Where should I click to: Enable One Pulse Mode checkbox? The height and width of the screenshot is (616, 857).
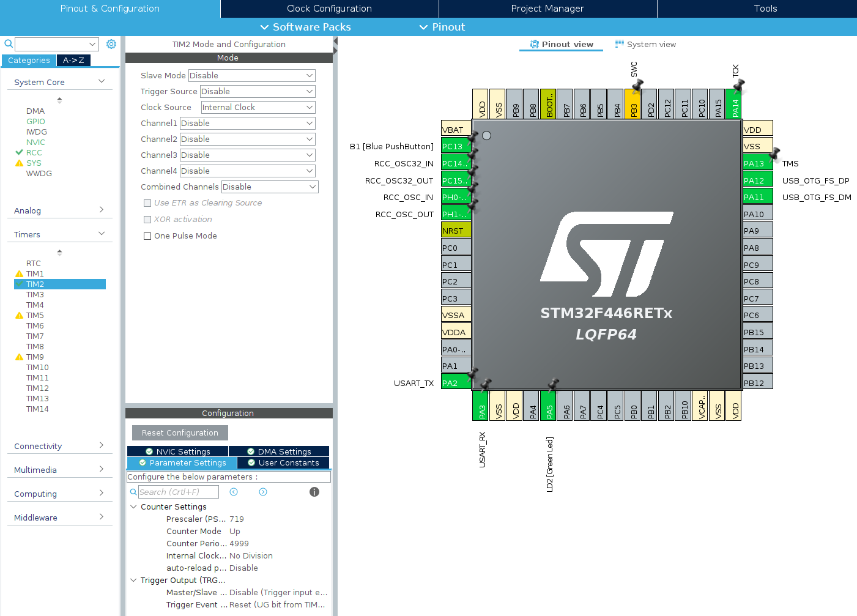click(x=147, y=236)
